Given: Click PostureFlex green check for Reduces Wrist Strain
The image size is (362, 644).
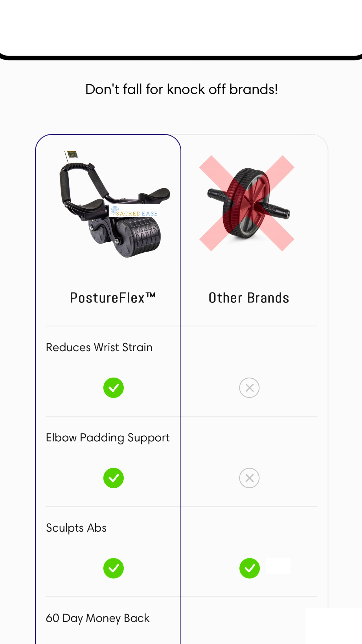Looking at the screenshot, I should [x=114, y=388].
